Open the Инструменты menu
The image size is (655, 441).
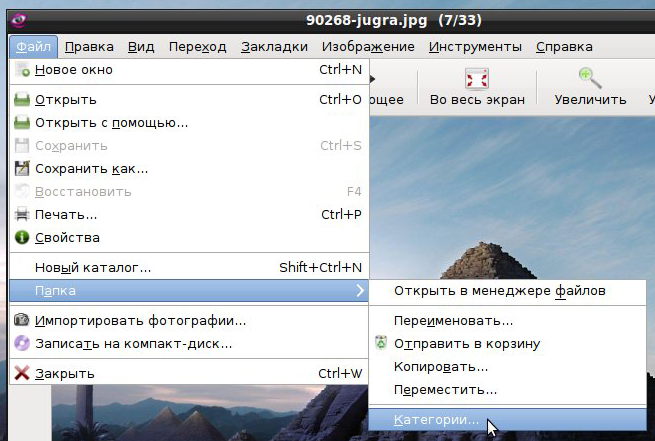click(475, 47)
